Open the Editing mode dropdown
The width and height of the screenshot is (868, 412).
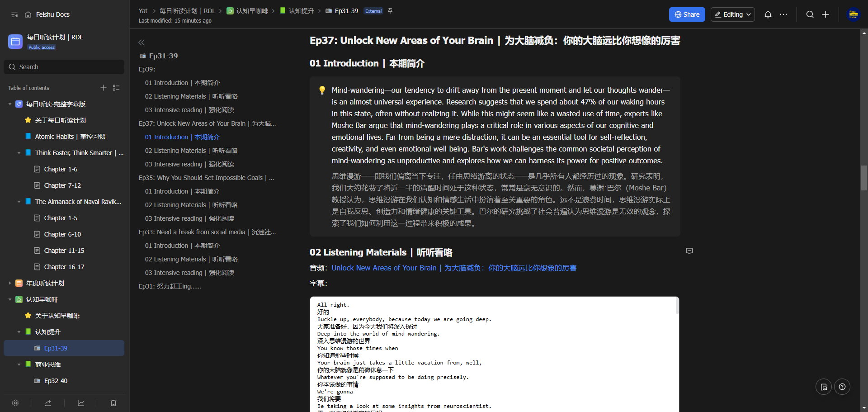pyautogui.click(x=732, y=14)
